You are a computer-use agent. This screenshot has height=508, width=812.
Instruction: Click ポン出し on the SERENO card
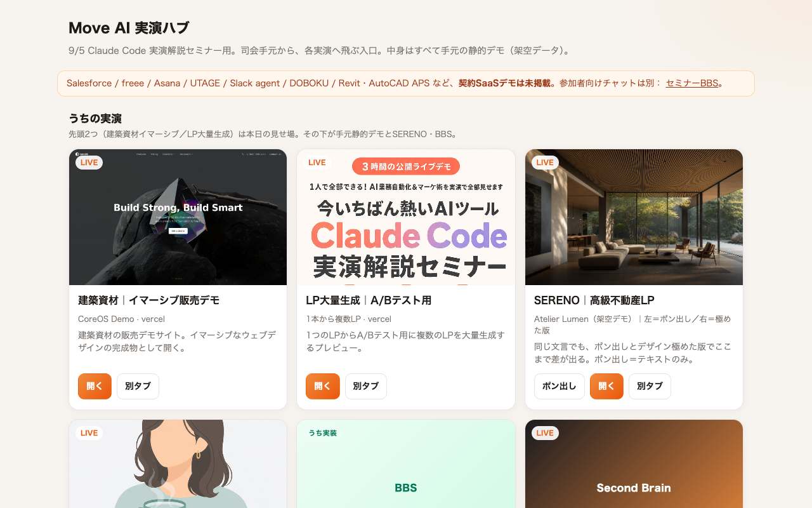(x=560, y=386)
